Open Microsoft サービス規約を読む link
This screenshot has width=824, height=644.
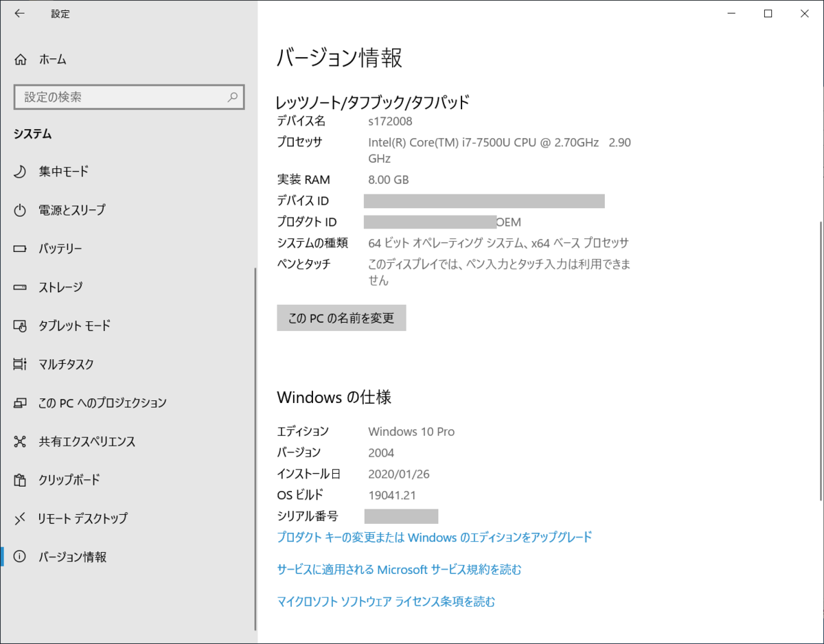coord(399,569)
